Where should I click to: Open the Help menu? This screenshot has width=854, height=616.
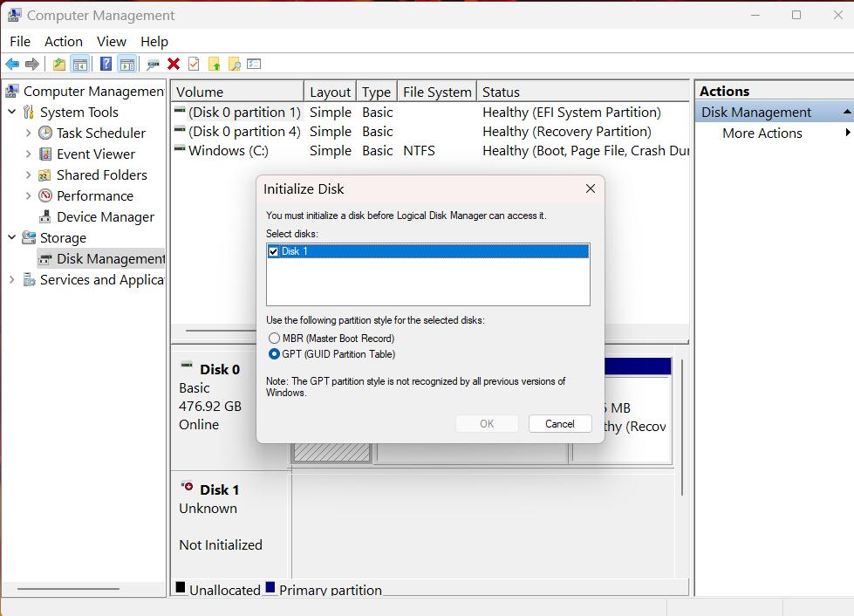[154, 41]
